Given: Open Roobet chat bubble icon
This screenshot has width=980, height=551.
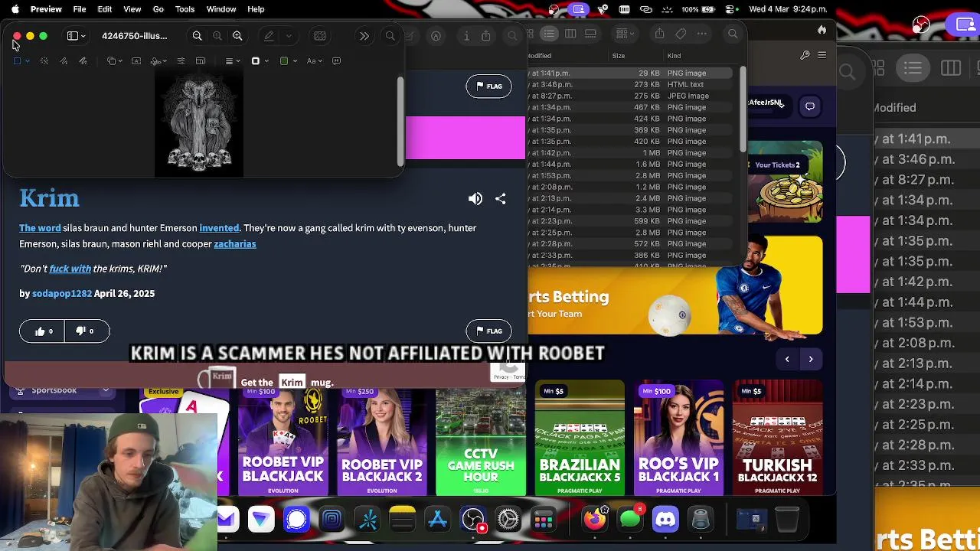Looking at the screenshot, I should tap(810, 106).
